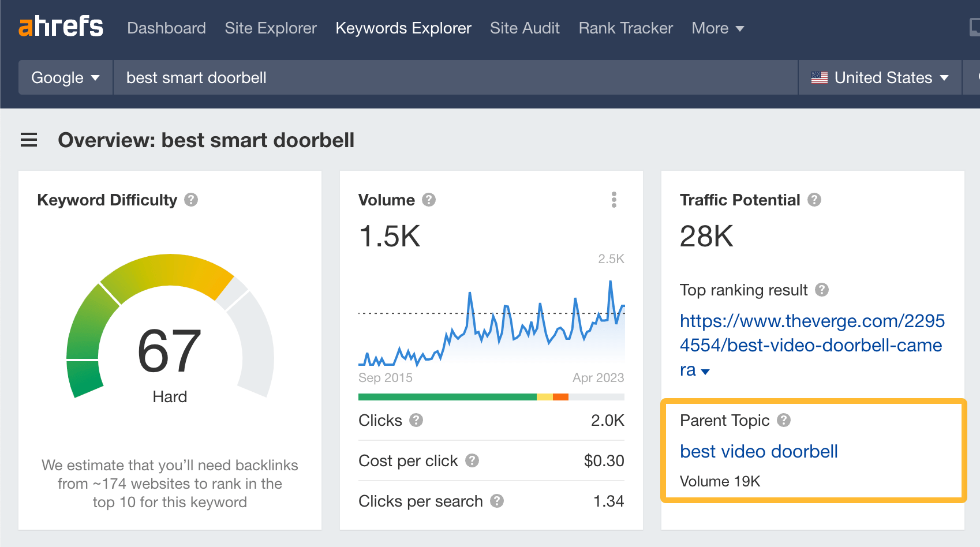
Task: Open the Rank Tracker section
Action: pos(625,28)
